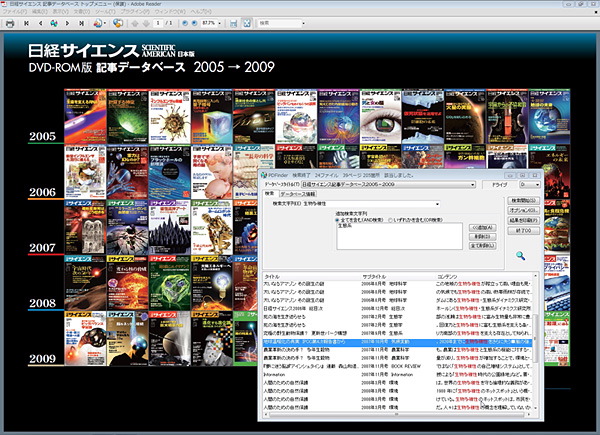This screenshot has width=600, height=435.
Task: Click the Adobe Reader 検索 search field
Action: (279, 23)
